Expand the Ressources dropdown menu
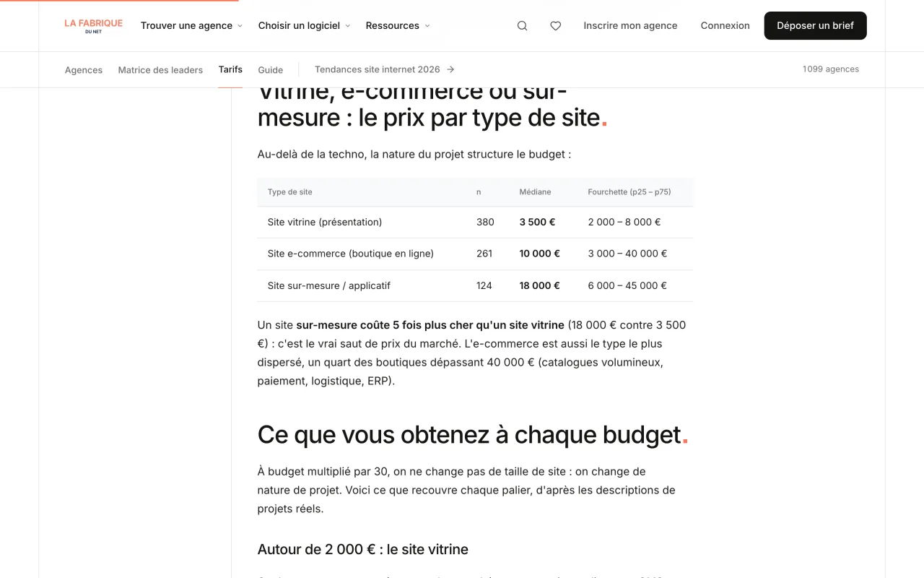The image size is (924, 578). pyautogui.click(x=398, y=26)
